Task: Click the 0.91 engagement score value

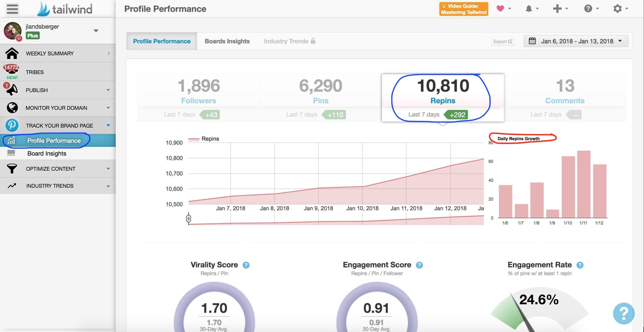Action: pyautogui.click(x=376, y=308)
